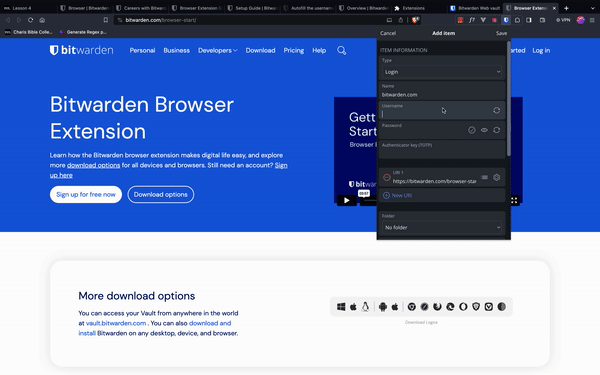This screenshot has width=600, height=375.
Task: Focus the Name field containing bitwarden.com
Action: (442, 91)
